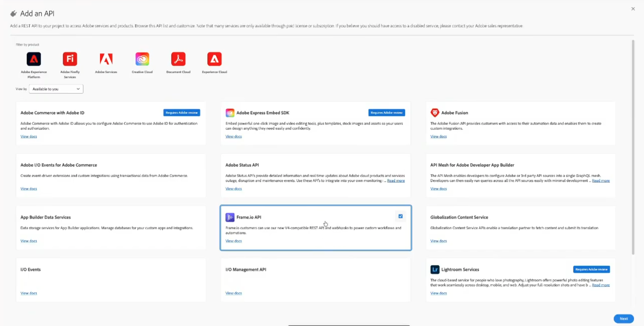The height and width of the screenshot is (326, 644).
Task: Open View docs for App Builder Data Services
Action: (29, 241)
